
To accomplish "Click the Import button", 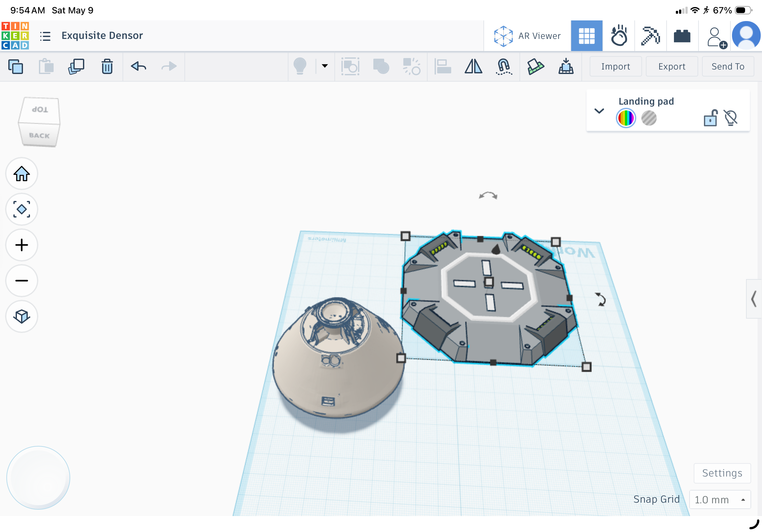I will coord(615,67).
